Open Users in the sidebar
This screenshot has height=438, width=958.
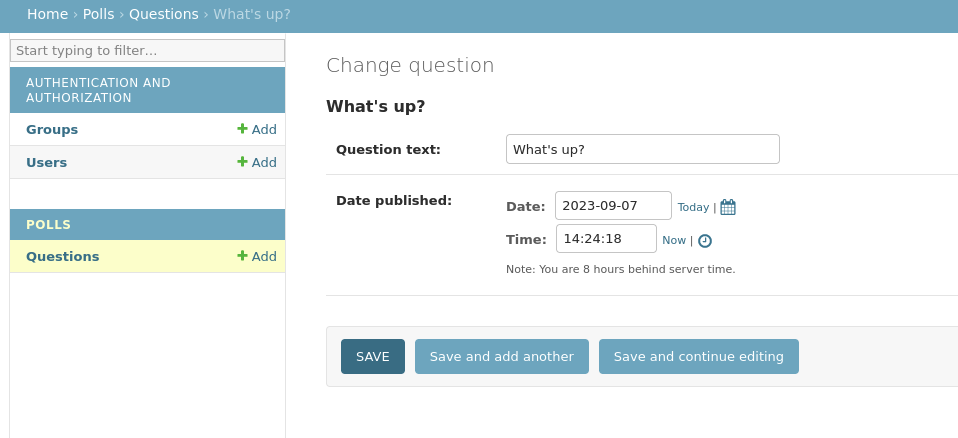[x=47, y=162]
